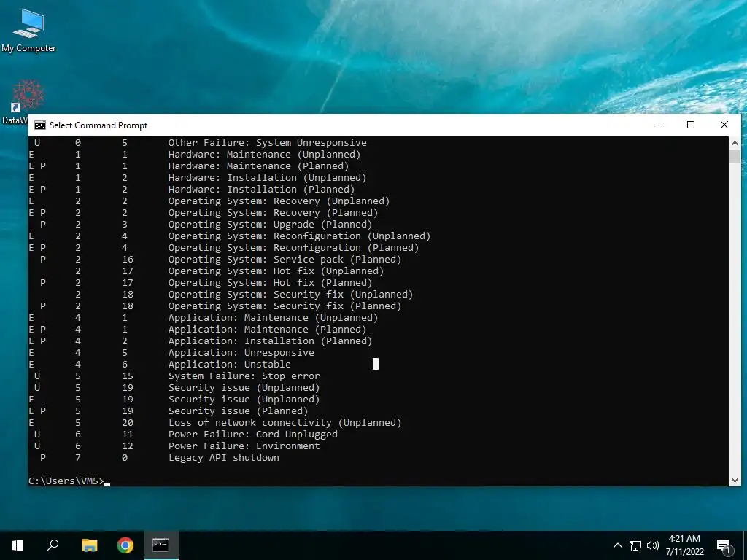Click 'Operating System: Hot fix (Unplanned)'
Image resolution: width=747 pixels, height=560 pixels.
pyautogui.click(x=276, y=271)
